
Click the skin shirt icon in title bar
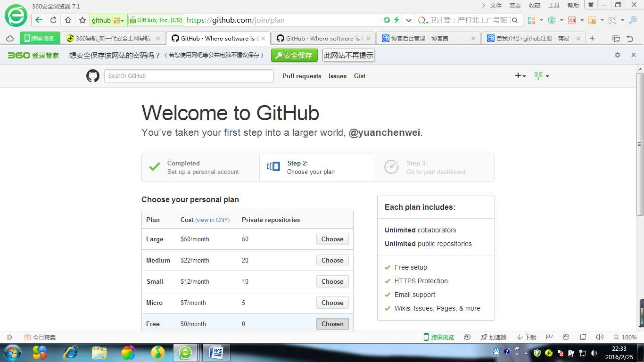[x=591, y=5]
